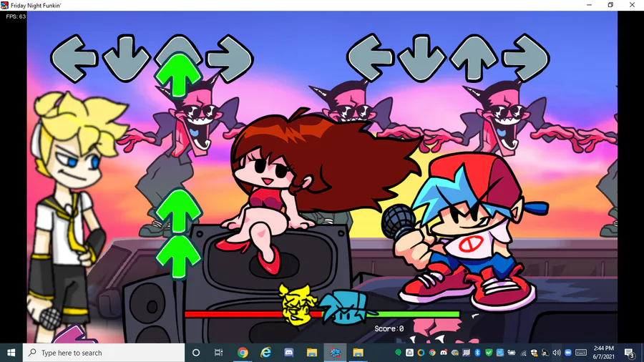
Task: Open Internet Explorer from taskbar
Action: (x=265, y=353)
